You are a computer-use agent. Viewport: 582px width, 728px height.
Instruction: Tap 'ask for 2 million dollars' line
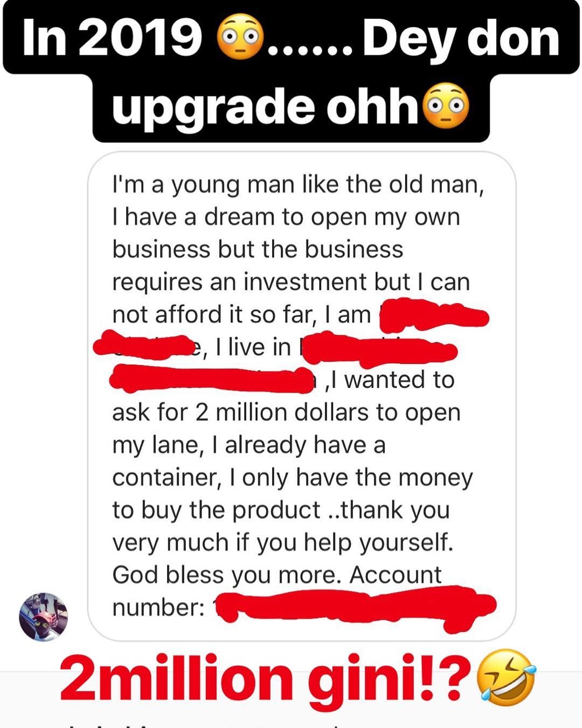click(286, 413)
